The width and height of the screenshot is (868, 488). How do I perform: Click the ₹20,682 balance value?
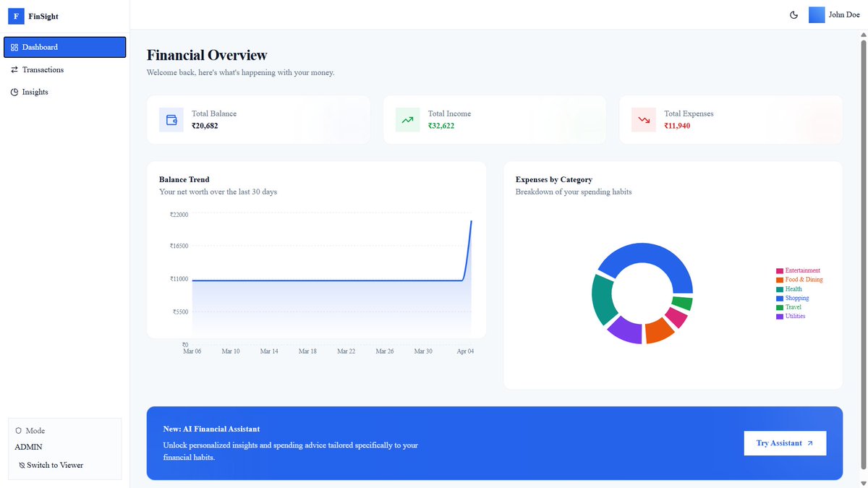(205, 126)
